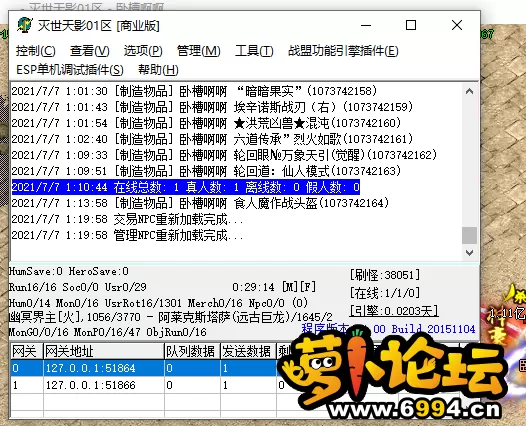The height and width of the screenshot is (426, 526).
Task: Select log line with 埃辛诺斯战刃（右）
Action: 212,107
